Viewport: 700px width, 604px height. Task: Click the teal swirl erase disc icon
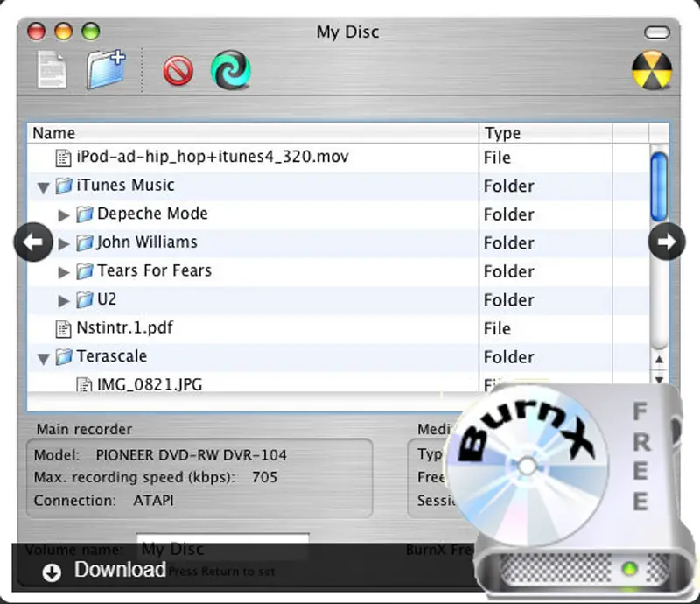(230, 70)
